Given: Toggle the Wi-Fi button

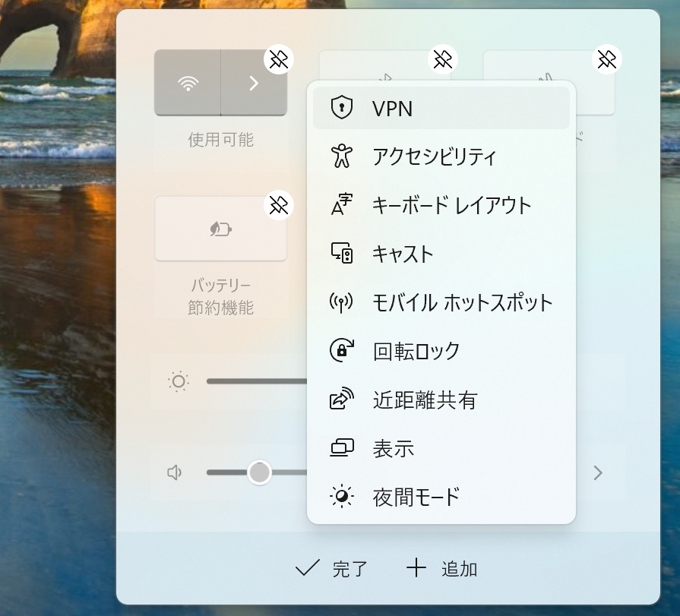Looking at the screenshot, I should [188, 83].
